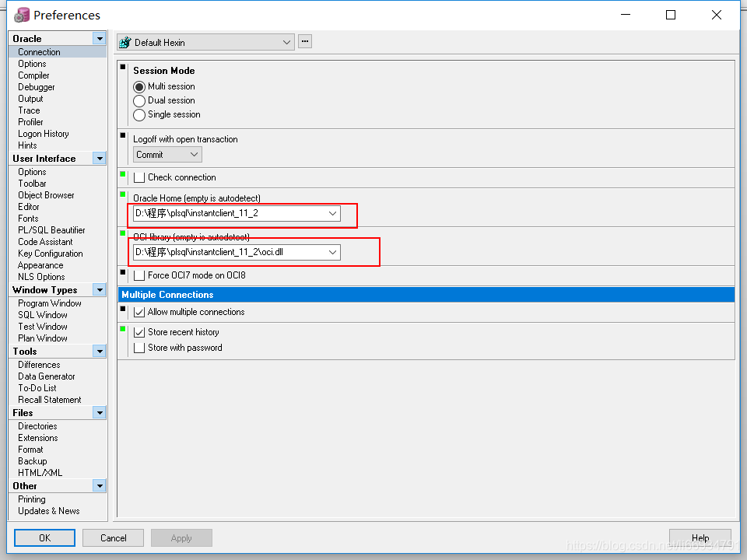Open Key Configuration preferences
This screenshot has width=747, height=560.
click(51, 254)
